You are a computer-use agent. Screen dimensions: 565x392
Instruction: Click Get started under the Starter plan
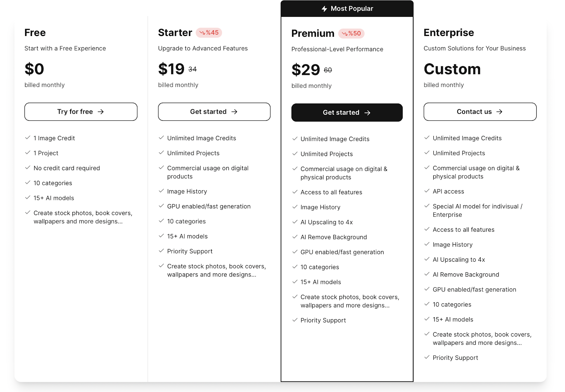click(x=214, y=112)
